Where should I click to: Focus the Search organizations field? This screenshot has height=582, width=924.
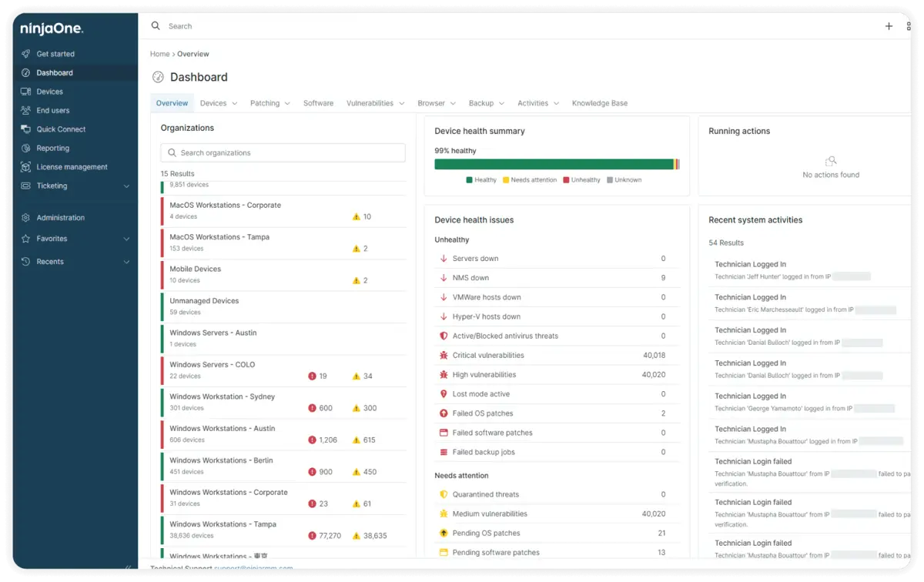pos(283,152)
